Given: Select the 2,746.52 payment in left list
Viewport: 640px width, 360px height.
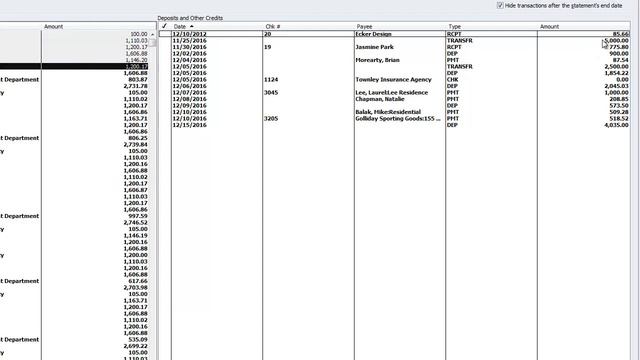Looking at the screenshot, I should (74, 222).
